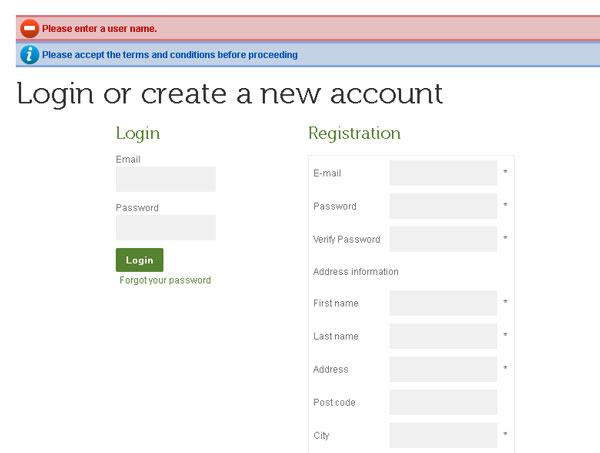Viewport: 600px width, 453px height.
Task: Click the Registration section heading
Action: (x=354, y=133)
